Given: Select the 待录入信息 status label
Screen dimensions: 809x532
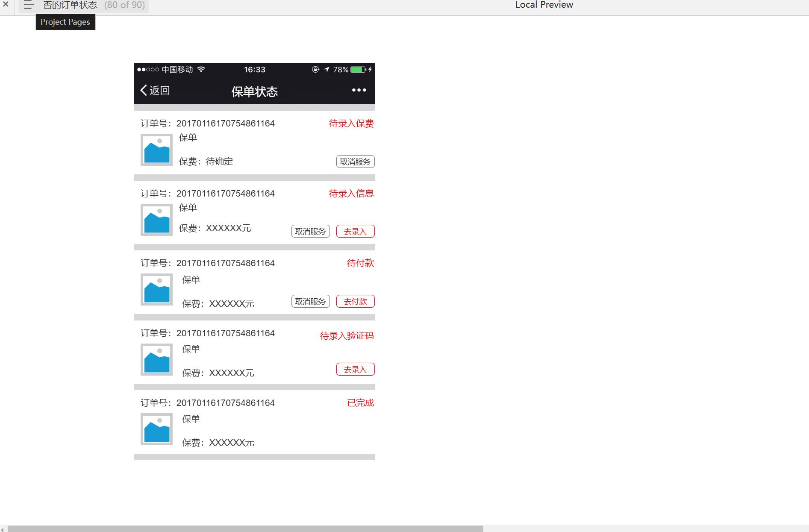Looking at the screenshot, I should point(351,194).
